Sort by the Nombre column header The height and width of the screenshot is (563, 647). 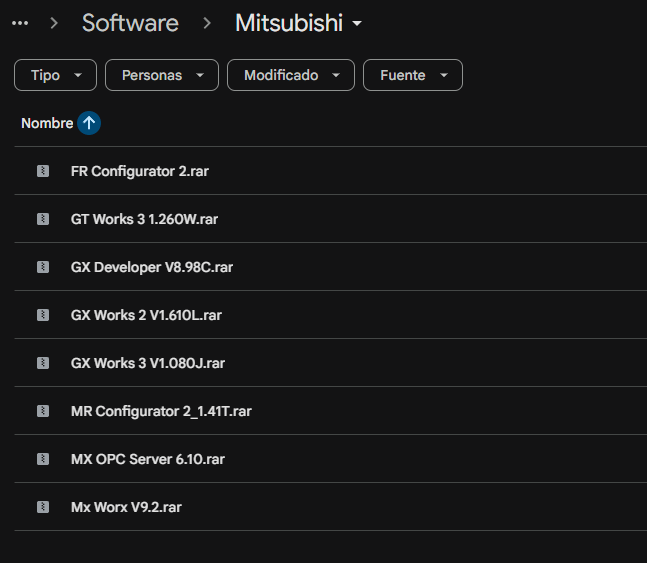(47, 123)
